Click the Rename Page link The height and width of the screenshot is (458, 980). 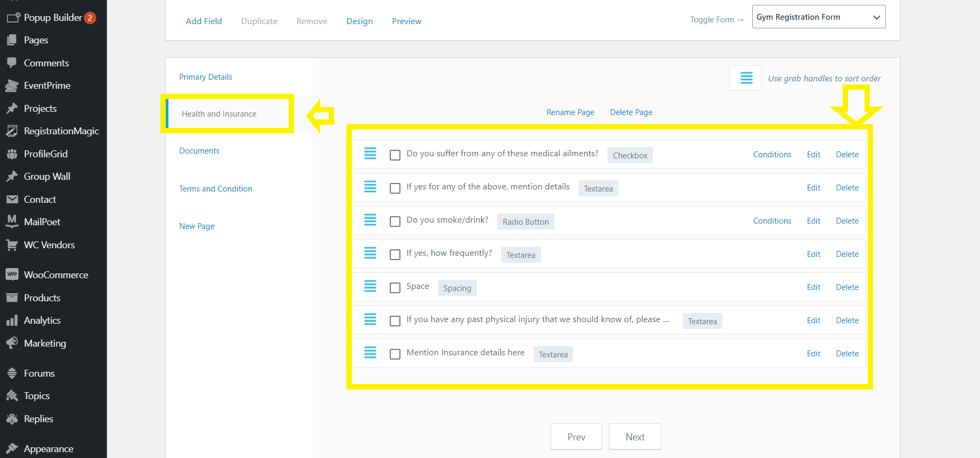[x=570, y=112]
